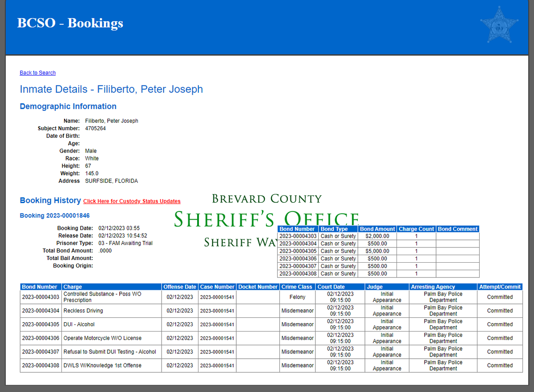Viewport: 534px width, 392px height.
Task: Select the Operate Motorcycle W/O License charge
Action: click(x=111, y=338)
